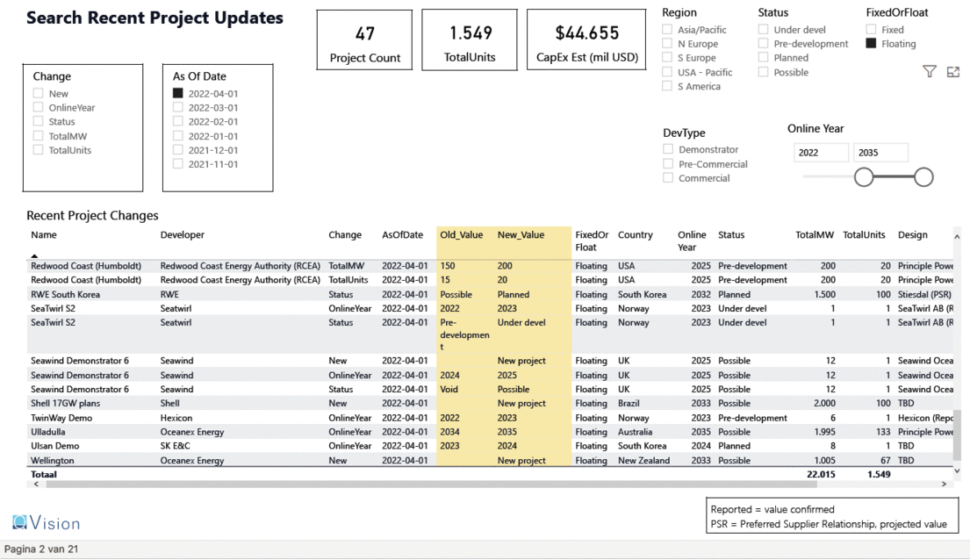Check the OnlineYear change checkbox

coord(39,108)
